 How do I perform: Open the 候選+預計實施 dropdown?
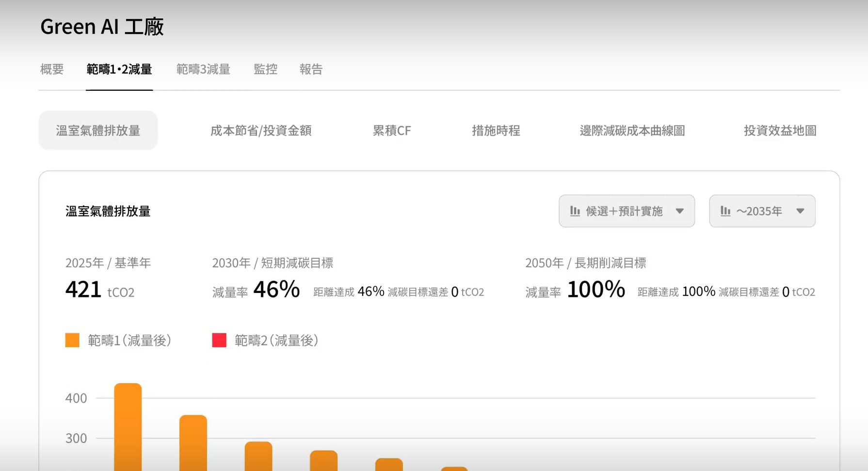coord(627,211)
